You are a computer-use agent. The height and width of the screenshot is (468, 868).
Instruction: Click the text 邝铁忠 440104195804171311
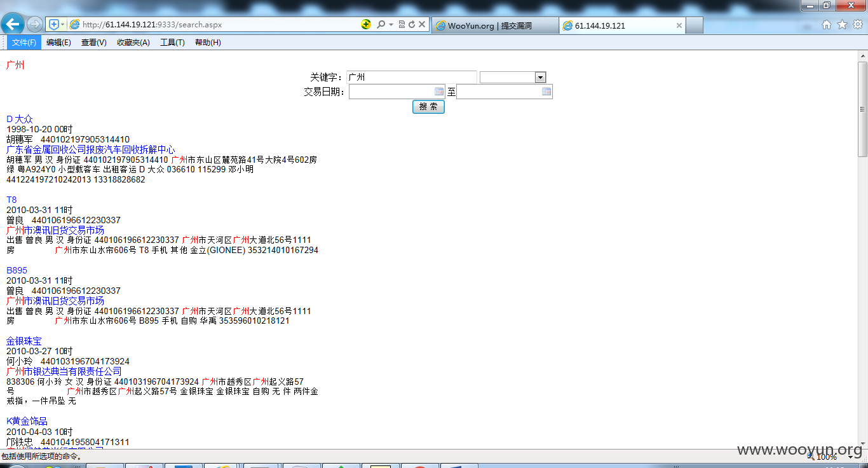coord(68,441)
